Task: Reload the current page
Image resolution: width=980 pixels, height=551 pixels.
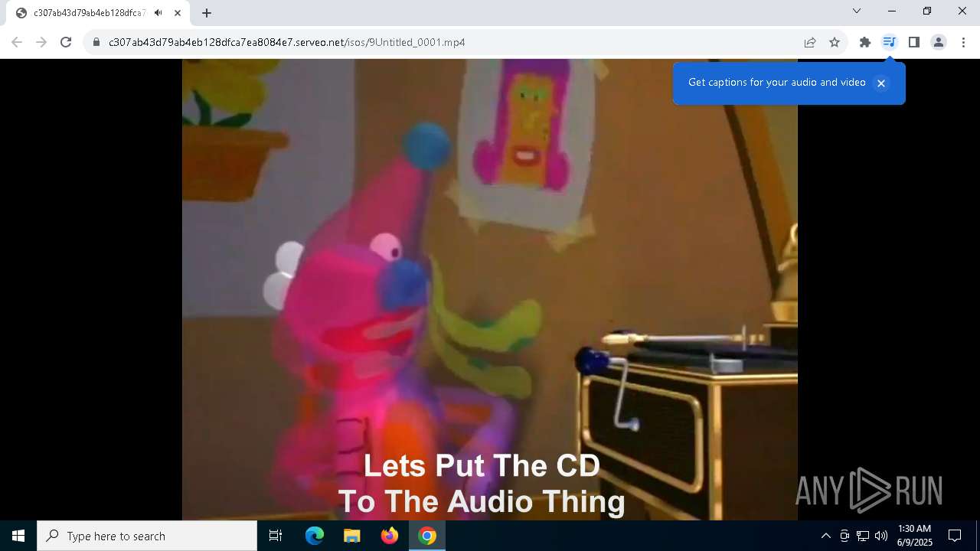Action: coord(66,42)
